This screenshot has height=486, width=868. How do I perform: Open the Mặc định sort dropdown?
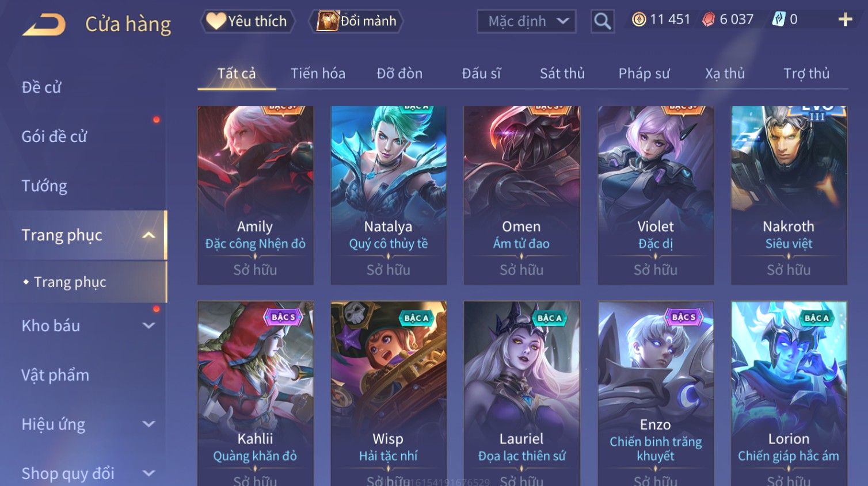click(x=527, y=22)
